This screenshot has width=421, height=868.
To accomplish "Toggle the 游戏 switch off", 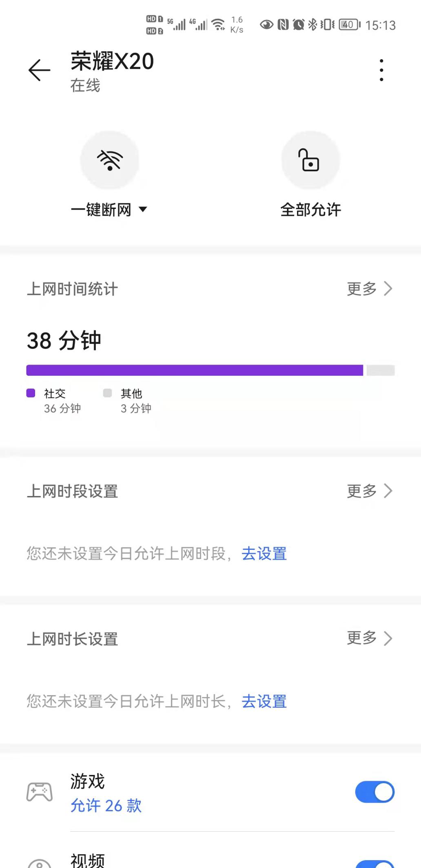I will pyautogui.click(x=374, y=792).
